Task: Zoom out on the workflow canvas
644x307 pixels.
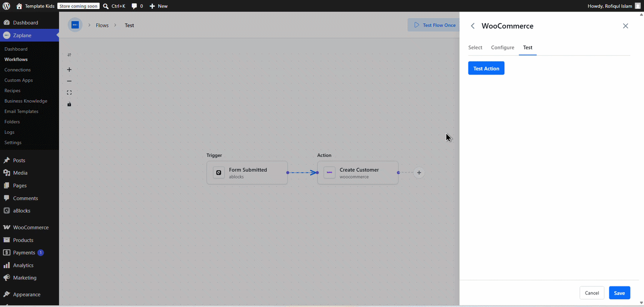Action: coord(69,81)
